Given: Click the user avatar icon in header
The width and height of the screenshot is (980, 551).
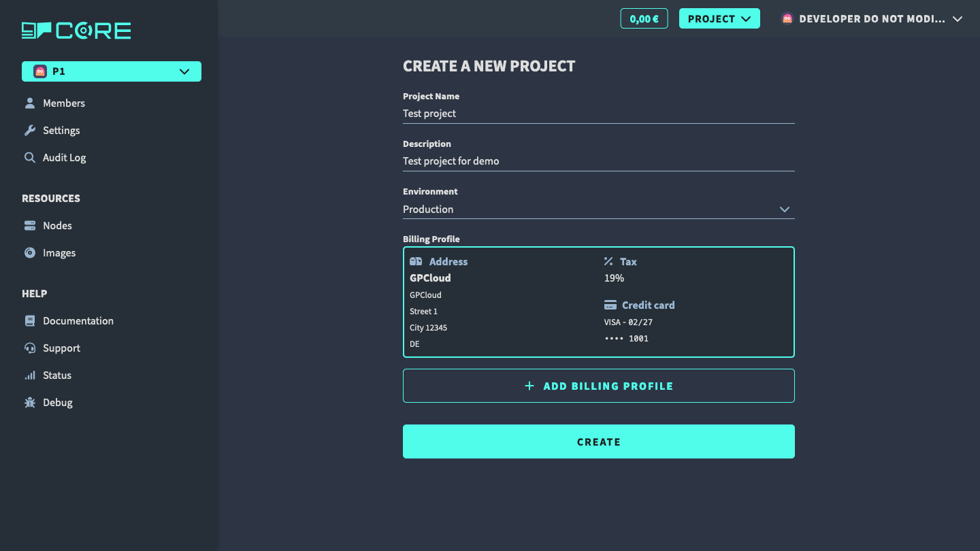Looking at the screenshot, I should point(787,19).
